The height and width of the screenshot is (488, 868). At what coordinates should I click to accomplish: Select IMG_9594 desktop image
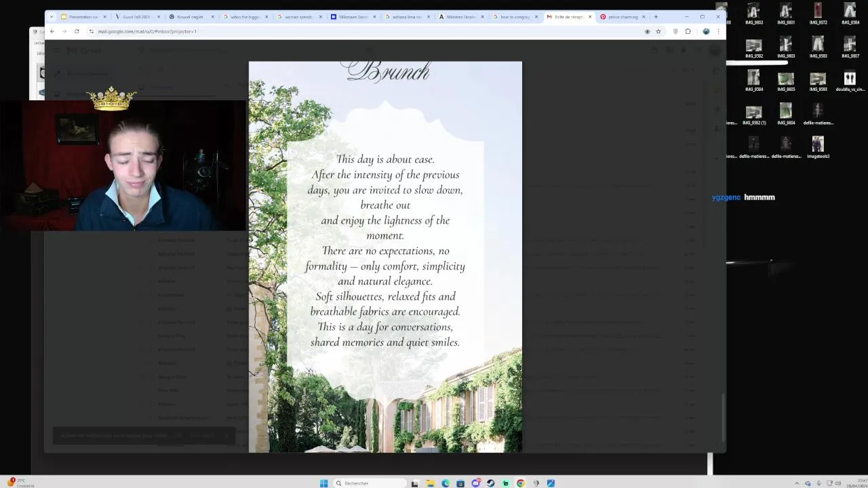click(753, 81)
